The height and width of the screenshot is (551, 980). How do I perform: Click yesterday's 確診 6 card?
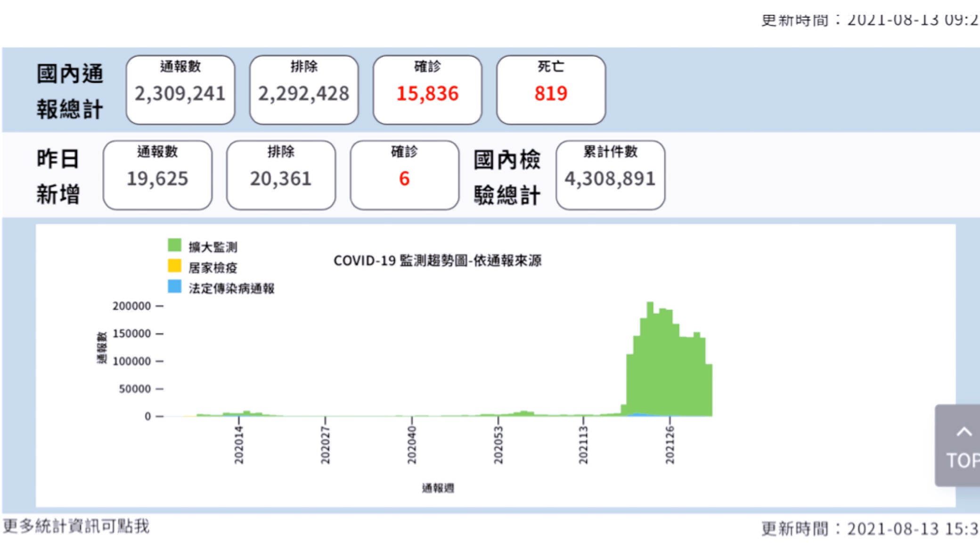point(404,175)
